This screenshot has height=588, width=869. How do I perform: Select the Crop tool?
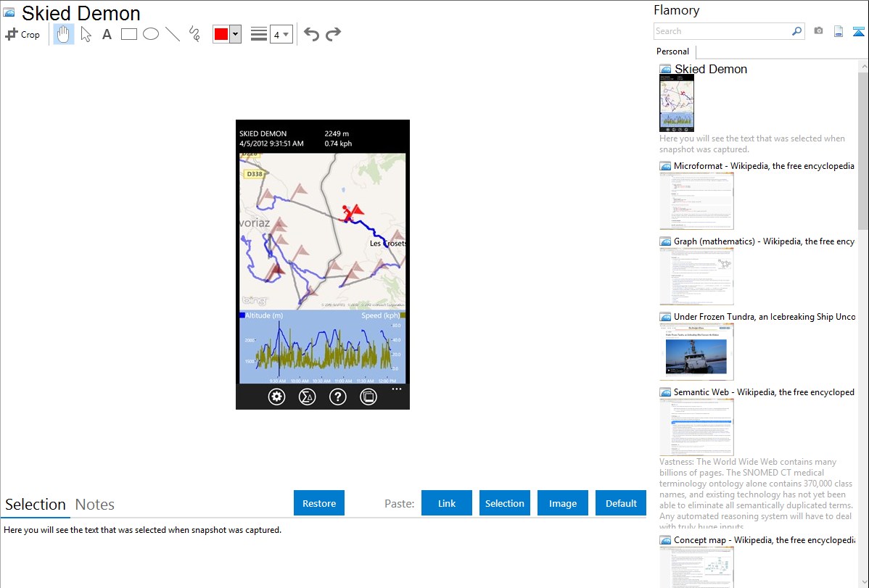point(22,34)
